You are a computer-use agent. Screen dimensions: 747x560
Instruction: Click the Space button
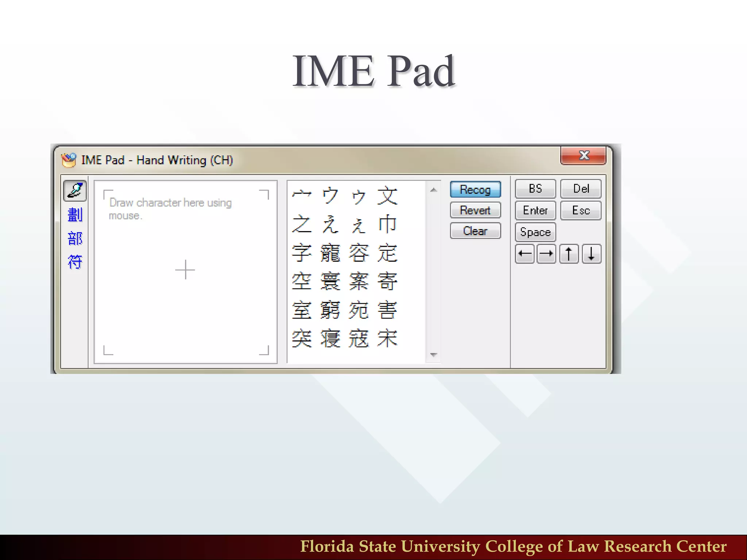pyautogui.click(x=535, y=232)
